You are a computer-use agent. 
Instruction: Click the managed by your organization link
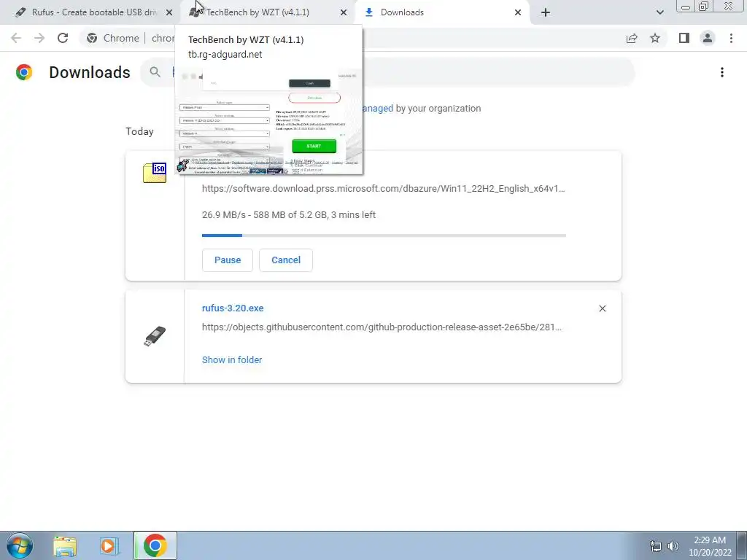pos(378,109)
